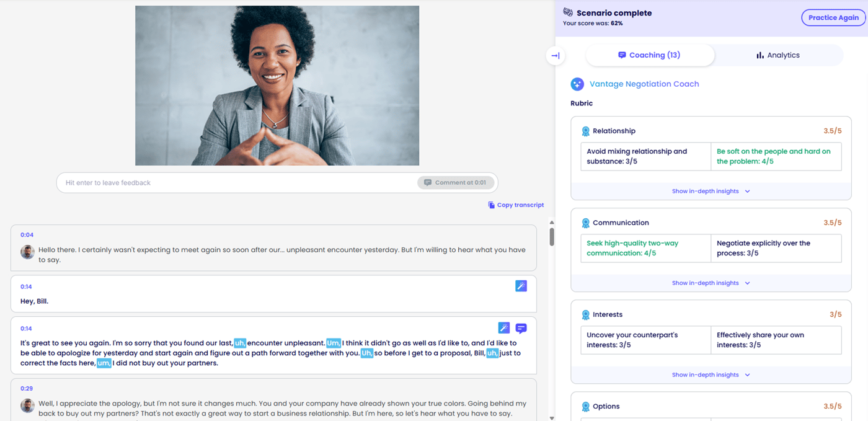Switch to the Coaching (13) tab
This screenshot has height=421, width=868.
tap(650, 55)
